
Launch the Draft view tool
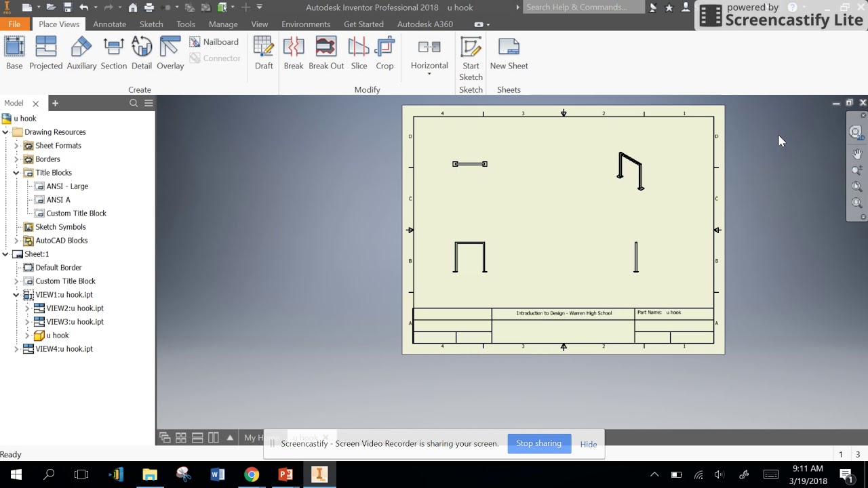point(264,54)
